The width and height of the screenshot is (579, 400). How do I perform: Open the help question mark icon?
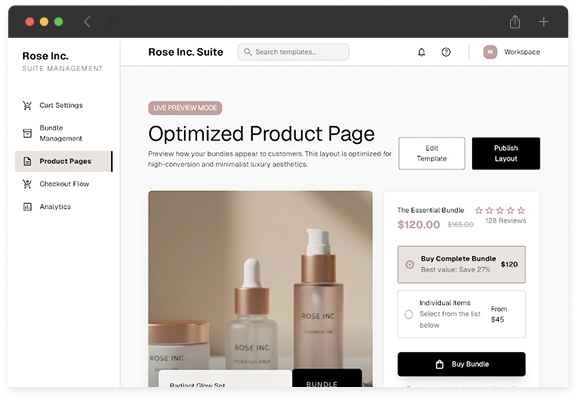[446, 52]
